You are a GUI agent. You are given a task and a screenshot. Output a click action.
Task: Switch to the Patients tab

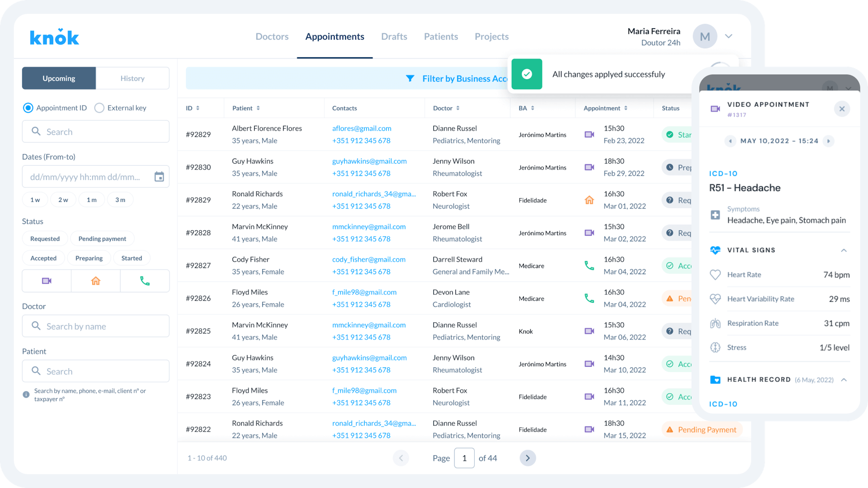pyautogui.click(x=441, y=36)
